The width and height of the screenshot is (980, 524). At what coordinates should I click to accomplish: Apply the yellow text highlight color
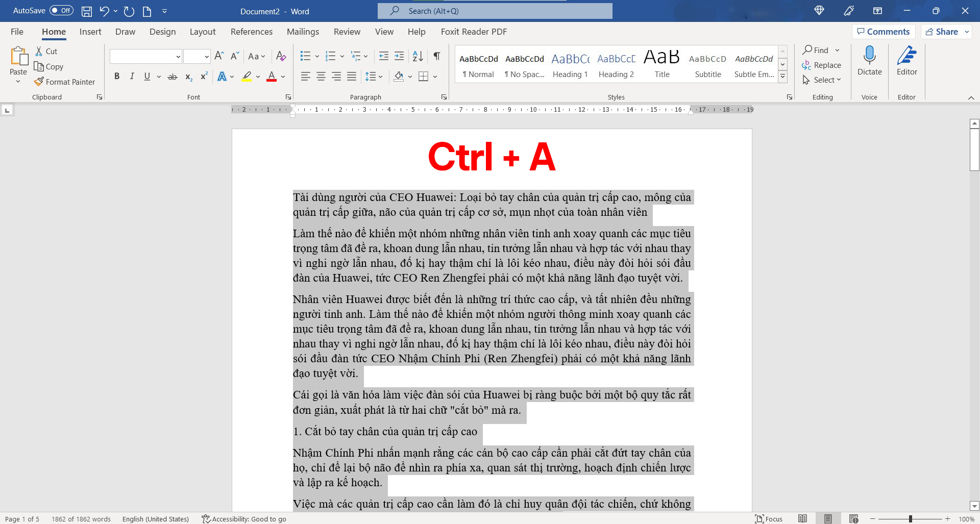[247, 77]
